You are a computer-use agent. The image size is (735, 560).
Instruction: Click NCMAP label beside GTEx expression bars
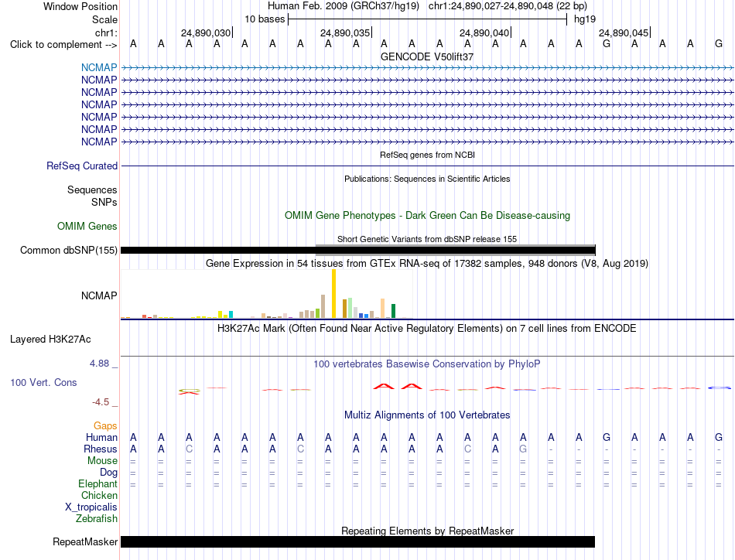click(x=99, y=295)
